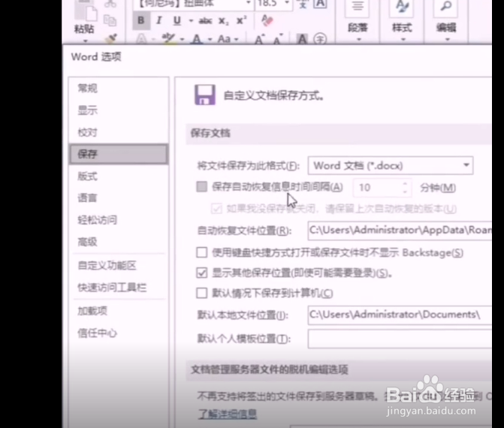Open the Styles (样式) gallery icon
Screen dimensions: 504x428
pyautogui.click(x=402, y=8)
